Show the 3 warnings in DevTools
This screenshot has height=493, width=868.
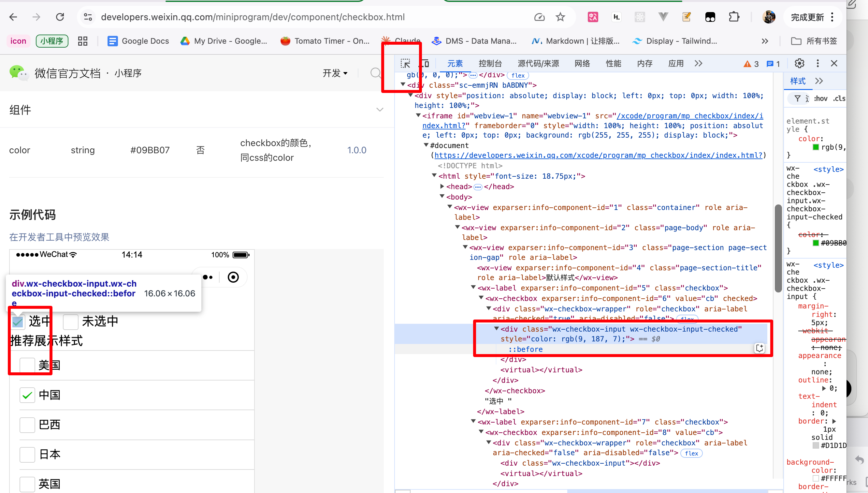[751, 64]
